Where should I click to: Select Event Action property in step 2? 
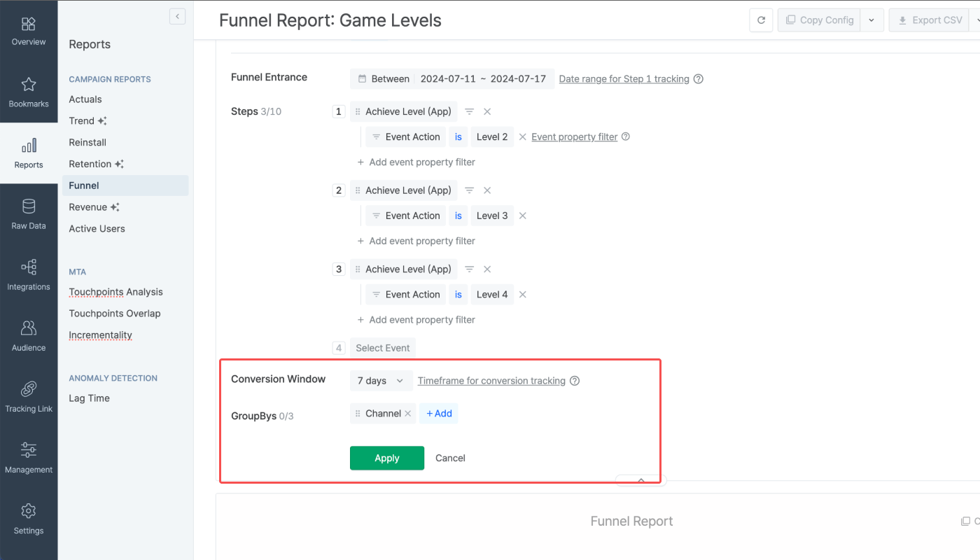405,216
